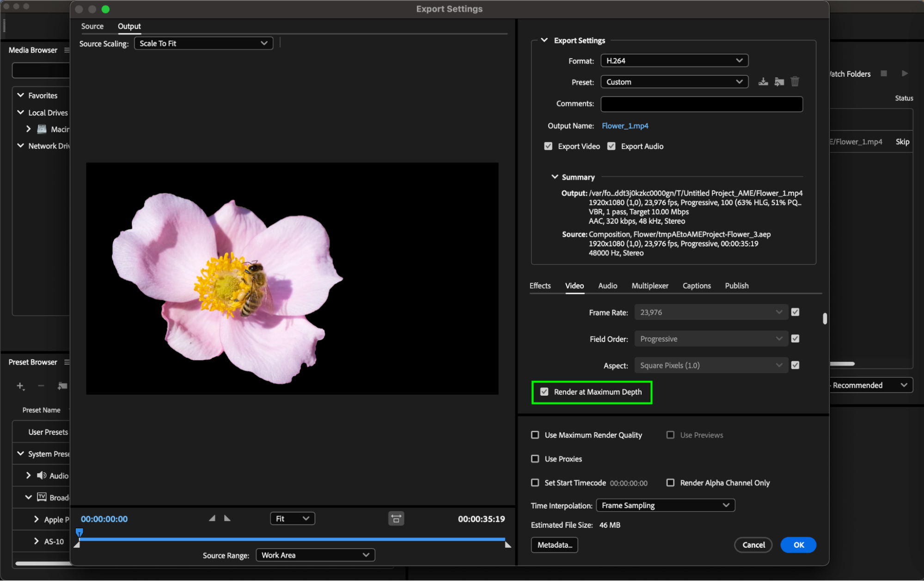Uncheck the Export Audio checkbox
This screenshot has height=581, width=924.
pyautogui.click(x=612, y=146)
